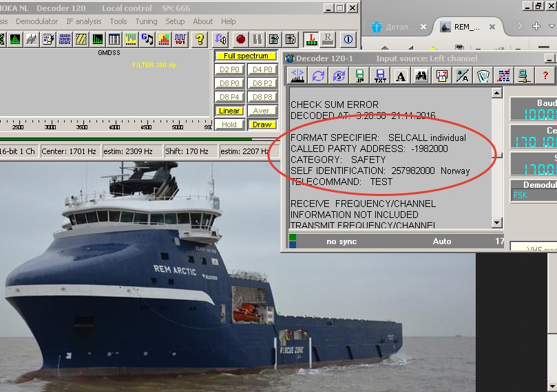Click the binoculars search icon in decoder
This screenshot has height=392, width=557.
click(x=421, y=76)
